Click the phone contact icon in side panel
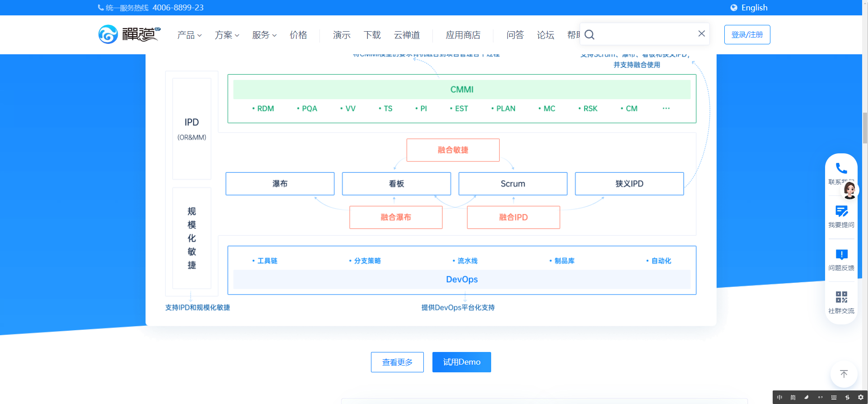Viewport: 868px width, 404px height. 841,168
